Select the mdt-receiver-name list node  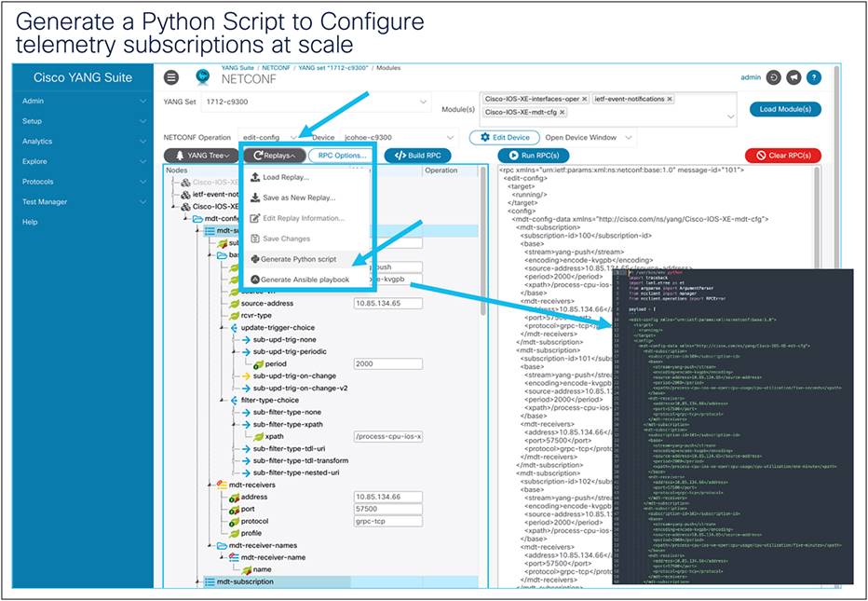click(x=273, y=558)
